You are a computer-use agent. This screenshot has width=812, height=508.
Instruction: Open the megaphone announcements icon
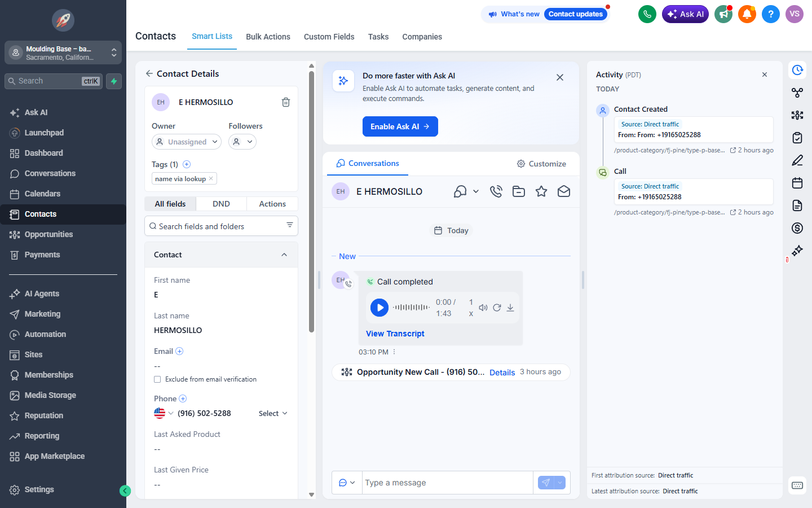pyautogui.click(x=723, y=14)
